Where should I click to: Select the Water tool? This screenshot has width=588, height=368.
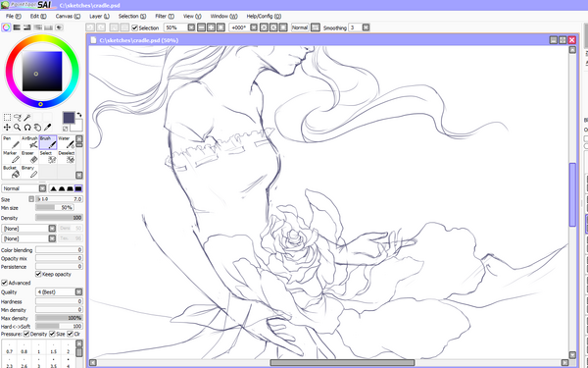67,142
